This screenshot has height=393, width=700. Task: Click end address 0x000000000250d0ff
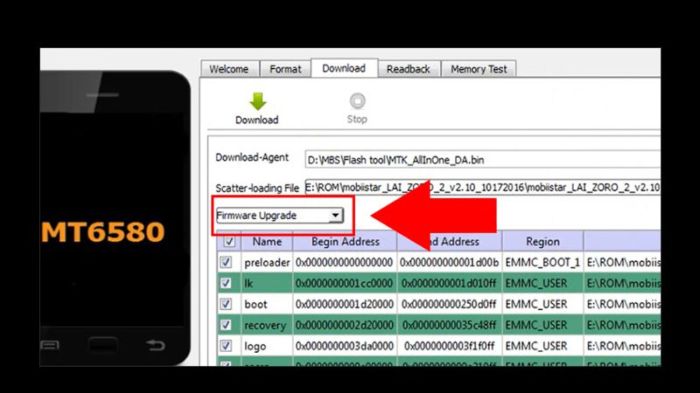point(449,304)
